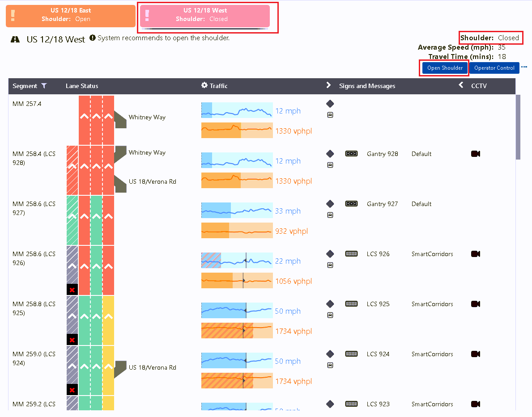
Task: Click the 33 mph speed chart for LCS 927
Action: coord(237,210)
